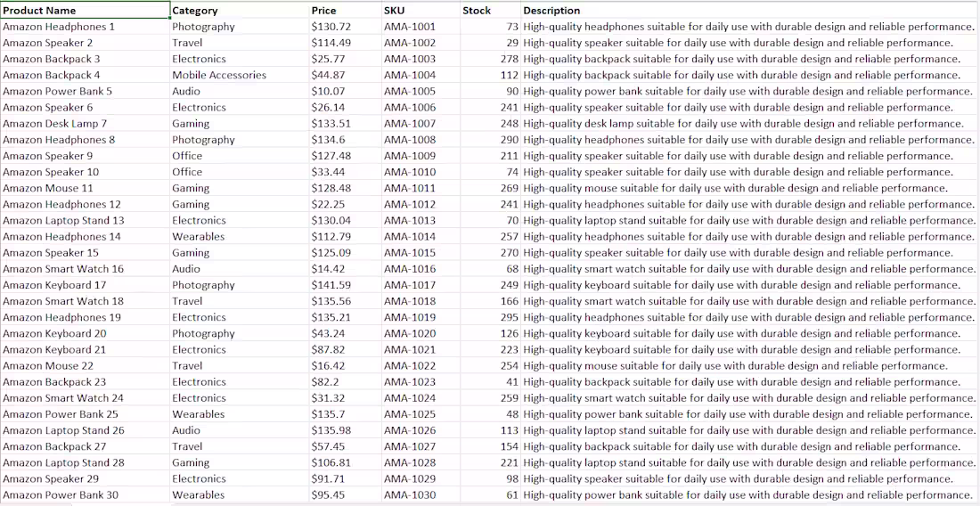Click the price cell $141.59

click(x=345, y=285)
